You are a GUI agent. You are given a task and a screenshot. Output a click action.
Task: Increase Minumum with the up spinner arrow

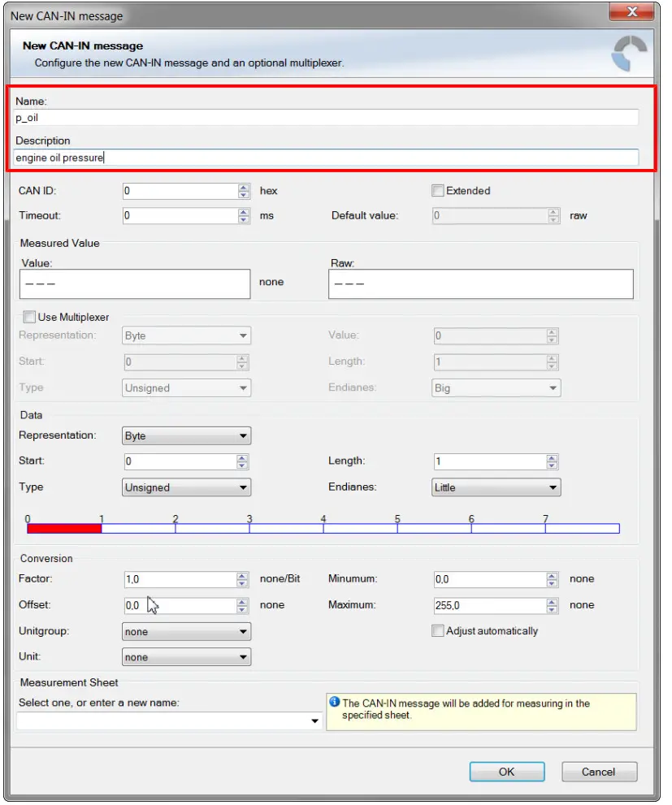click(552, 576)
